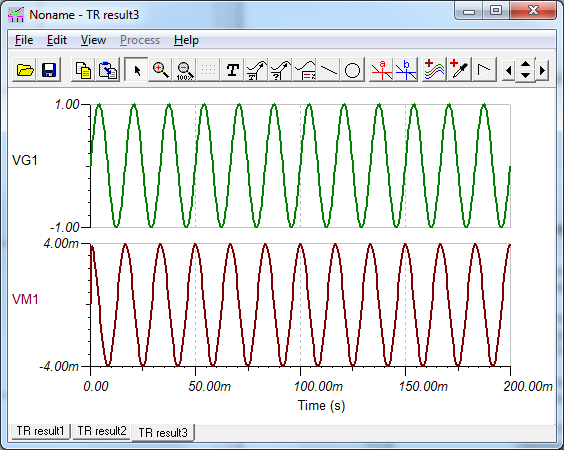564x450 pixels.
Task: Choose the circle drawing tool
Action: [x=352, y=69]
